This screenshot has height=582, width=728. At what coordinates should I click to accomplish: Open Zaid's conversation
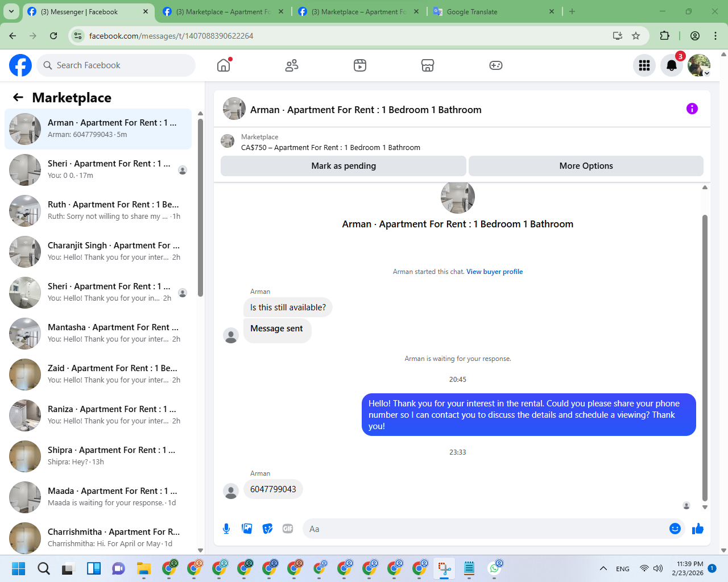click(x=98, y=375)
